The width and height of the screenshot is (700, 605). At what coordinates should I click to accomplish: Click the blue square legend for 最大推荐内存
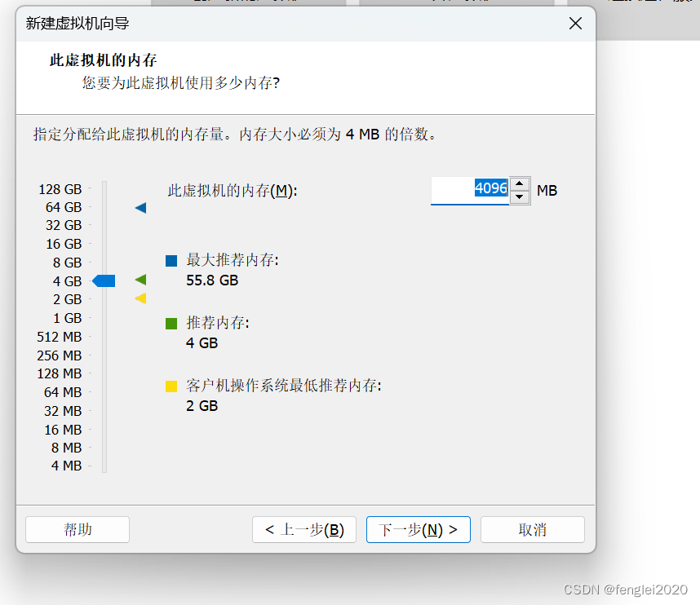click(171, 261)
